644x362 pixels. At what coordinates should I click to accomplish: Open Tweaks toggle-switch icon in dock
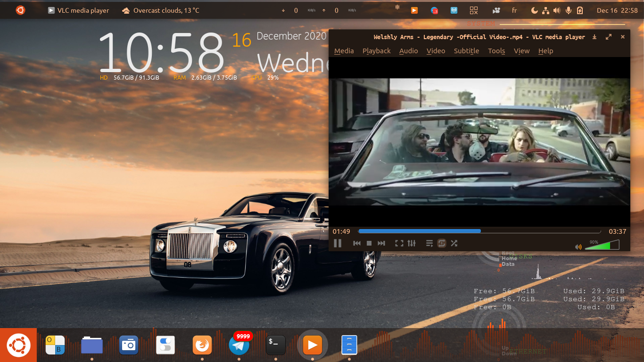(165, 345)
